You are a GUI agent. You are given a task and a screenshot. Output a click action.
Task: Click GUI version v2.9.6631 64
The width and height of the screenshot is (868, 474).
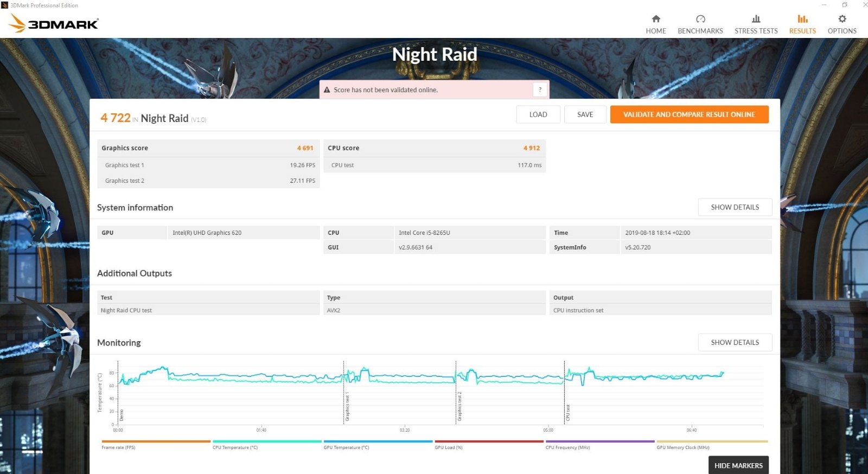[416, 247]
